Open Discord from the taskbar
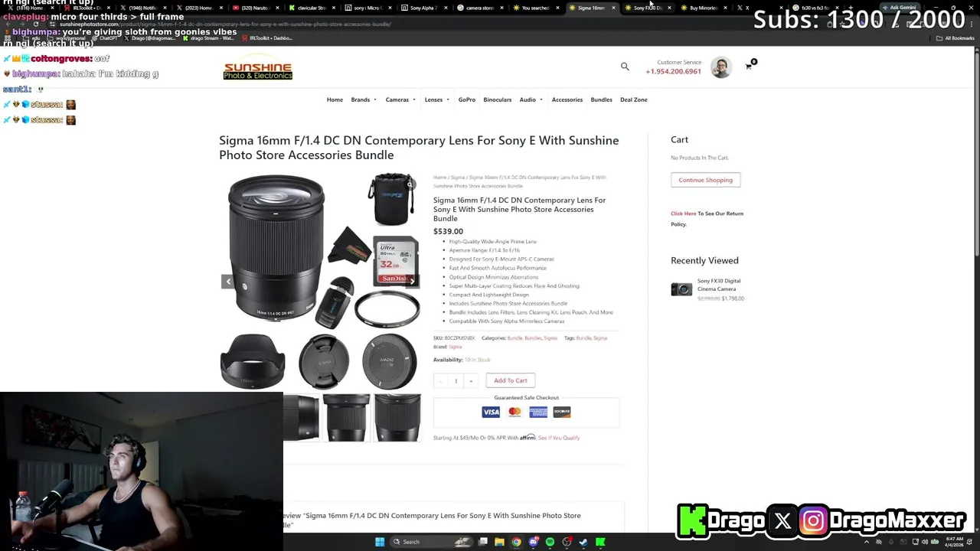The height and width of the screenshot is (551, 980). click(x=534, y=542)
